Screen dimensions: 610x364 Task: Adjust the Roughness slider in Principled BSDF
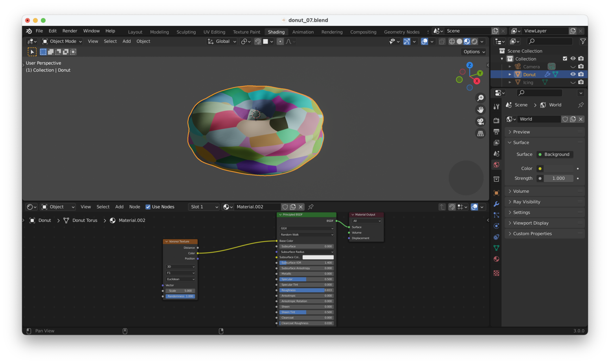[x=306, y=290]
